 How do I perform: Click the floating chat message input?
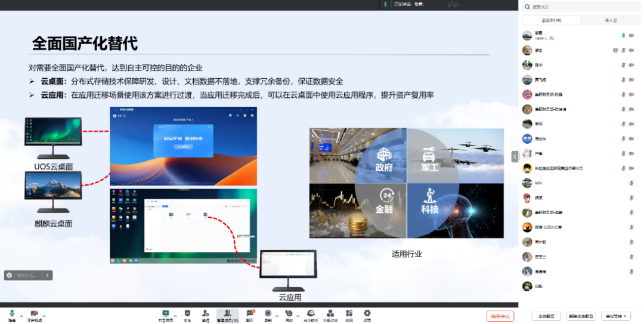click(27, 275)
